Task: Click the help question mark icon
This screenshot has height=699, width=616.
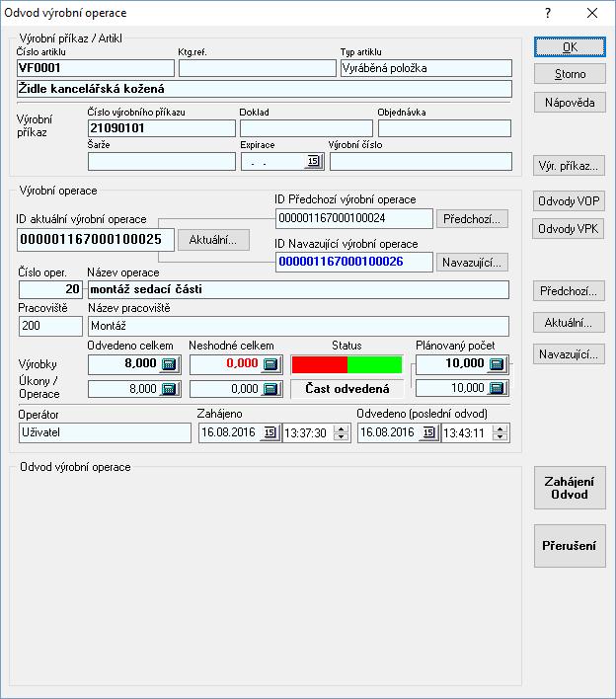Action: (x=548, y=13)
